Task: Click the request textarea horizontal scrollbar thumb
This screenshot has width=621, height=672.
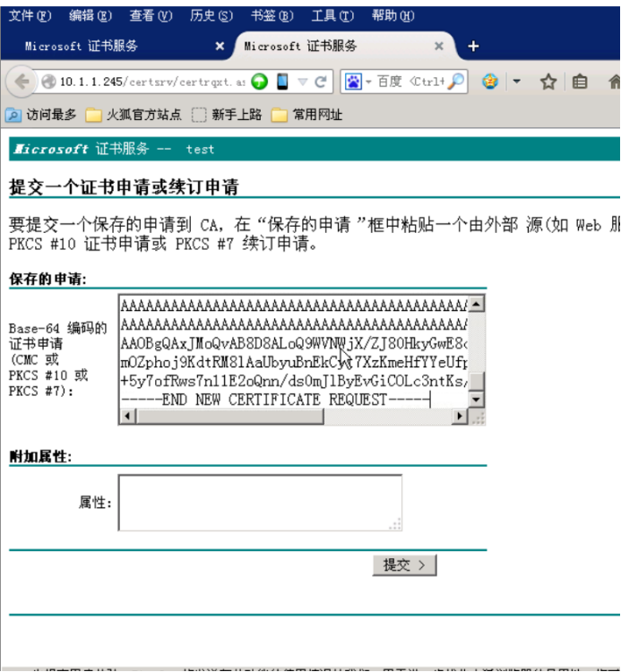Action: click(229, 416)
